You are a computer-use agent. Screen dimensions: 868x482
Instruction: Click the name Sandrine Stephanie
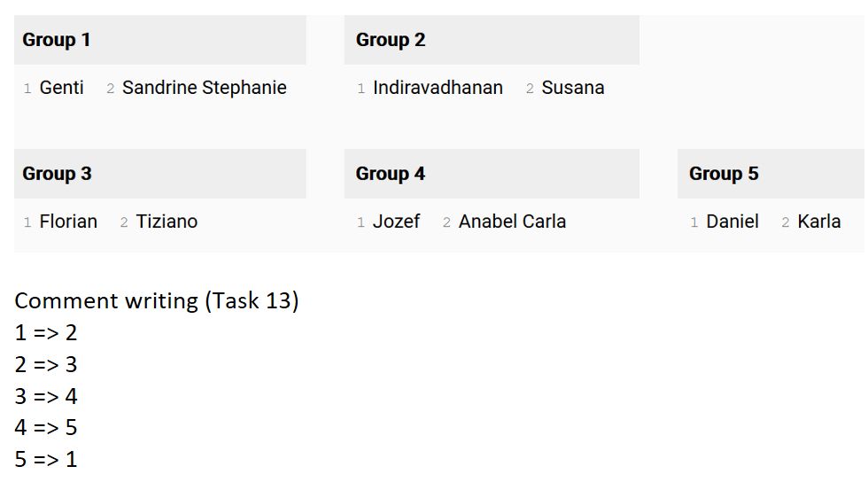point(205,88)
